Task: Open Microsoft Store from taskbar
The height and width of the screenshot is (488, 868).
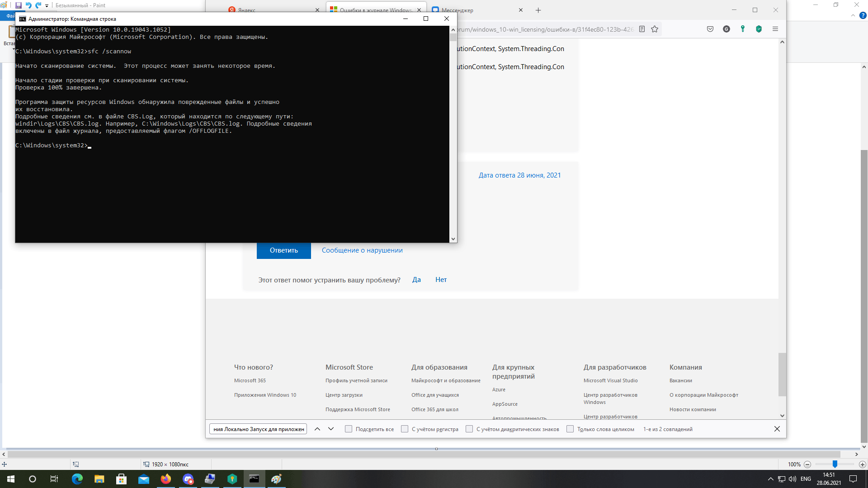Action: click(122, 479)
